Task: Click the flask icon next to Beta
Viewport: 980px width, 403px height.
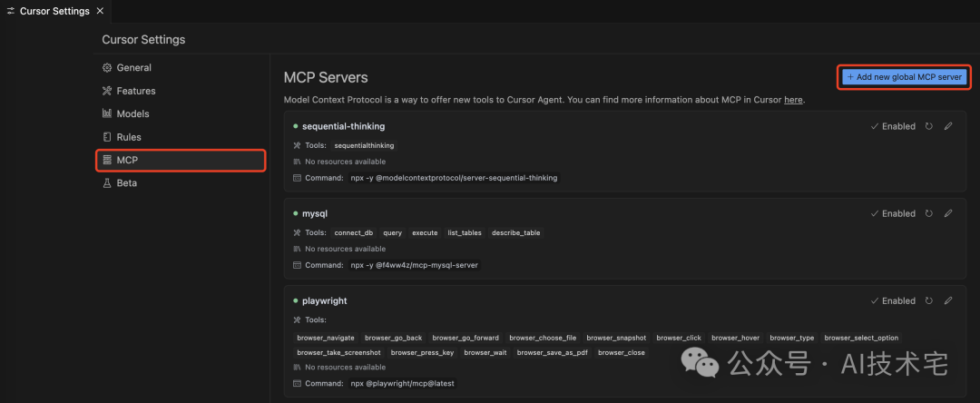Action: tap(107, 183)
